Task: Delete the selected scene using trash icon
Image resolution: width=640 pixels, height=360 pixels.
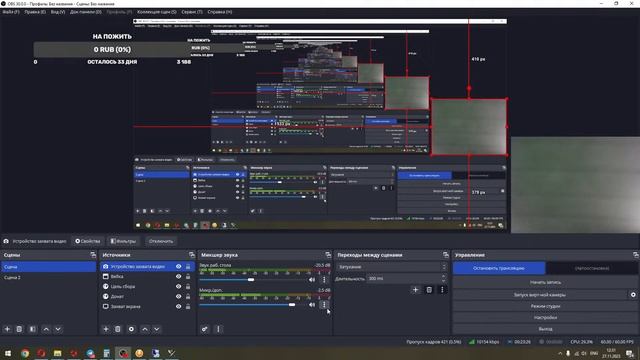Action: pyautogui.click(x=19, y=329)
